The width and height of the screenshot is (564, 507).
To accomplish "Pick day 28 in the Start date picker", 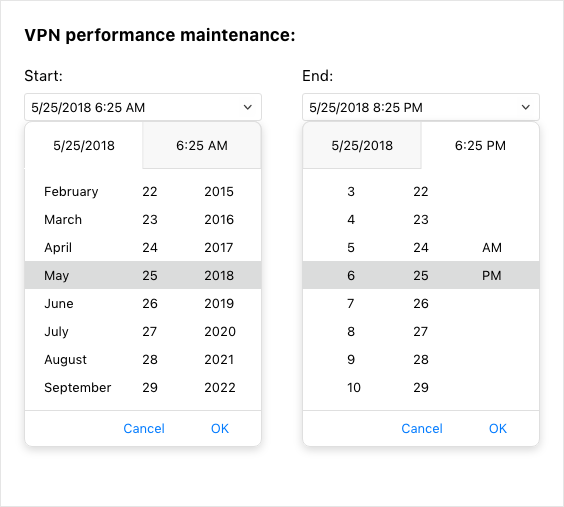I will click(x=150, y=360).
